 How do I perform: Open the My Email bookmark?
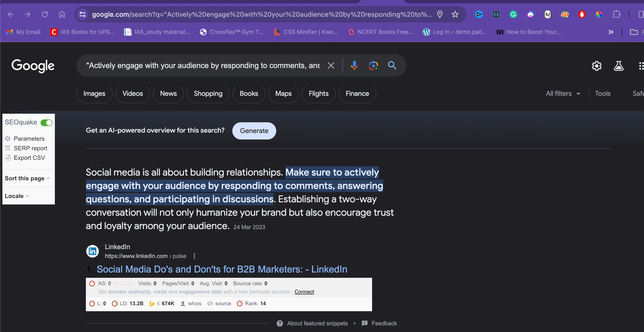(23, 32)
